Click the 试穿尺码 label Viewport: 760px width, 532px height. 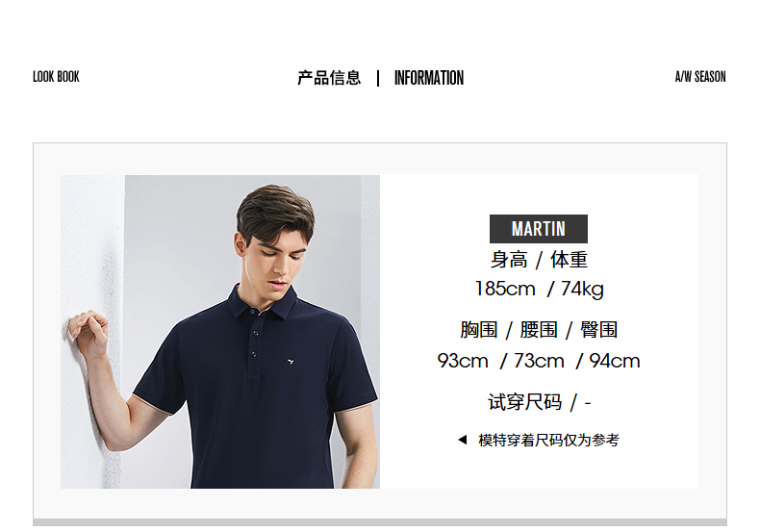(x=525, y=402)
